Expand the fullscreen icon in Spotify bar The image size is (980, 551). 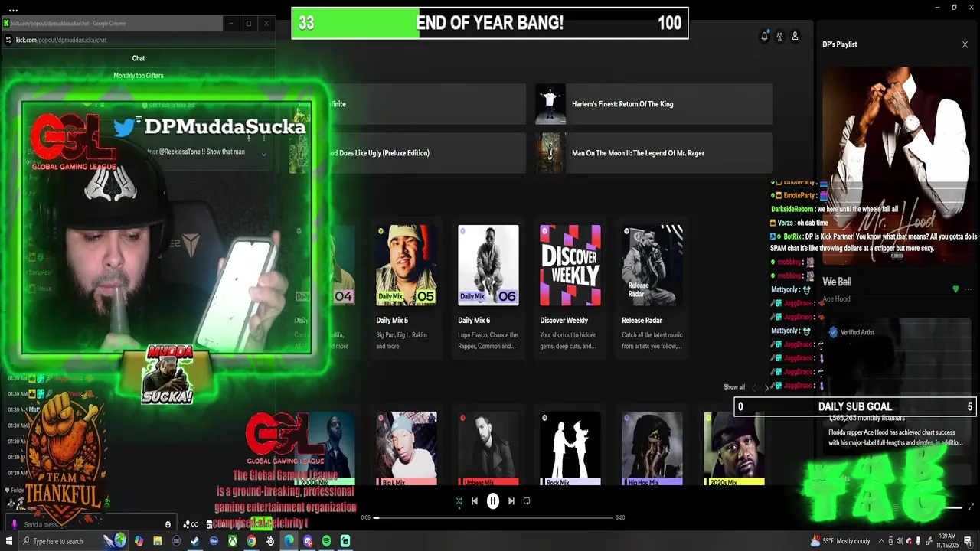(x=972, y=507)
